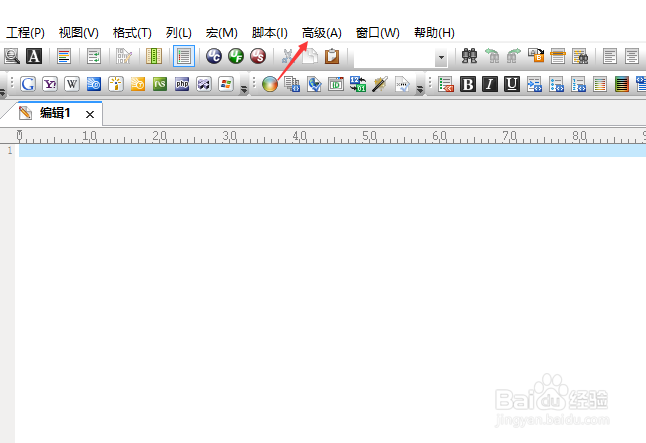This screenshot has height=443, width=646.
Task: Click the green ID window icon
Action: pyautogui.click(x=336, y=84)
